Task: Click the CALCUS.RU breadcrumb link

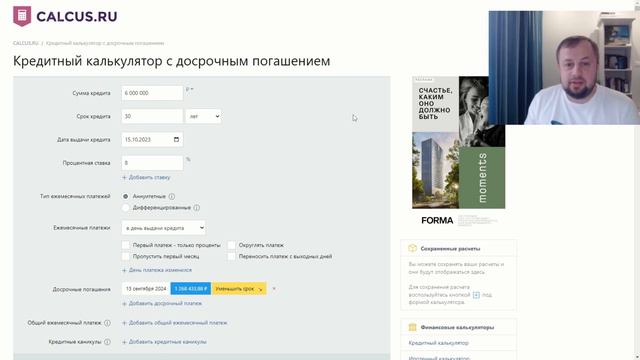Action: click(25, 43)
